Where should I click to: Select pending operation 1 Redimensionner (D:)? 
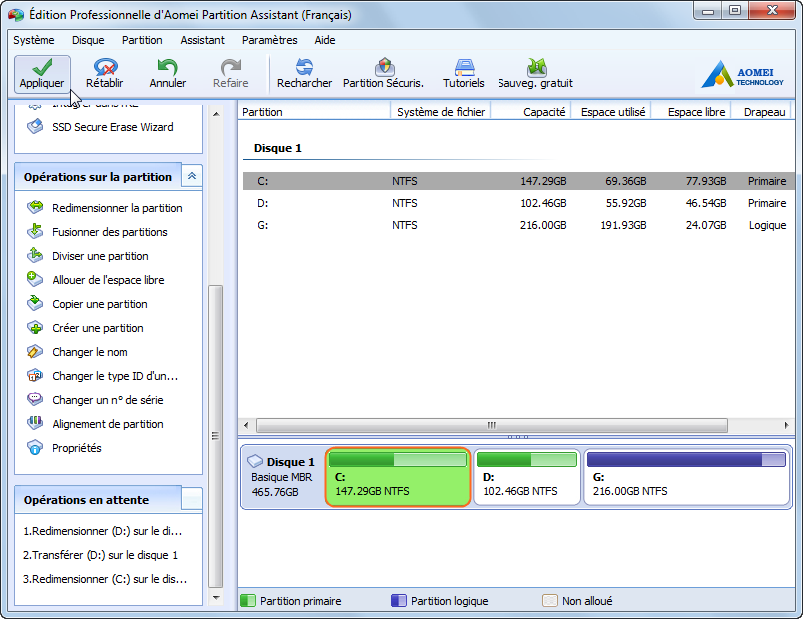point(103,531)
